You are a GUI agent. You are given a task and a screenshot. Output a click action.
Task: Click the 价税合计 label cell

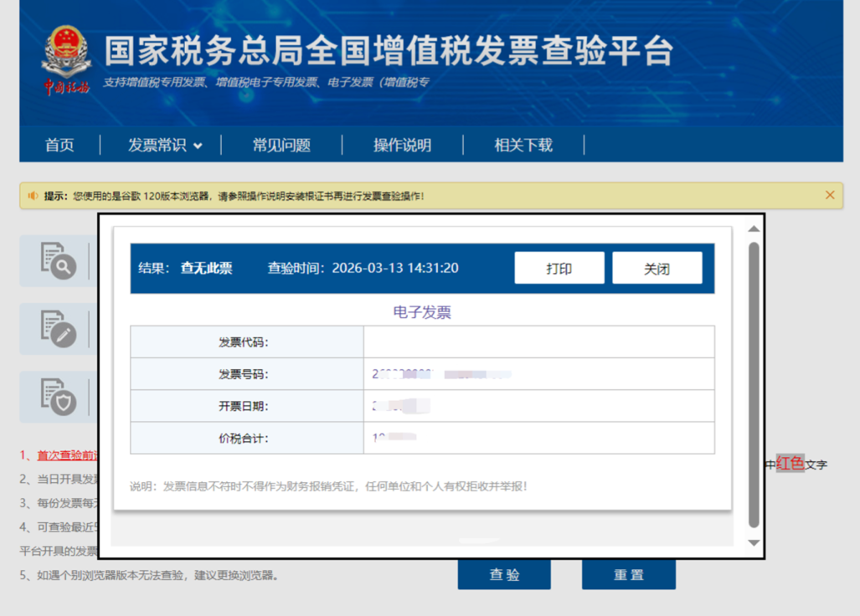pyautogui.click(x=247, y=438)
